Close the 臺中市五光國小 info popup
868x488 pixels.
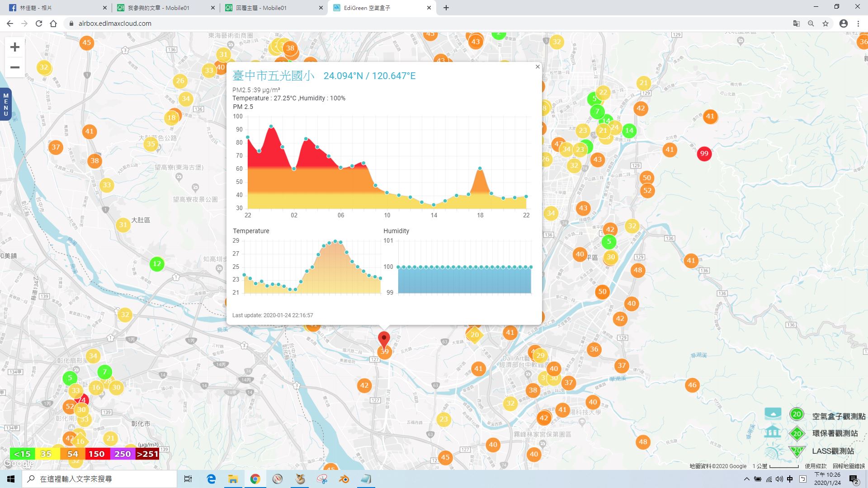pos(538,67)
